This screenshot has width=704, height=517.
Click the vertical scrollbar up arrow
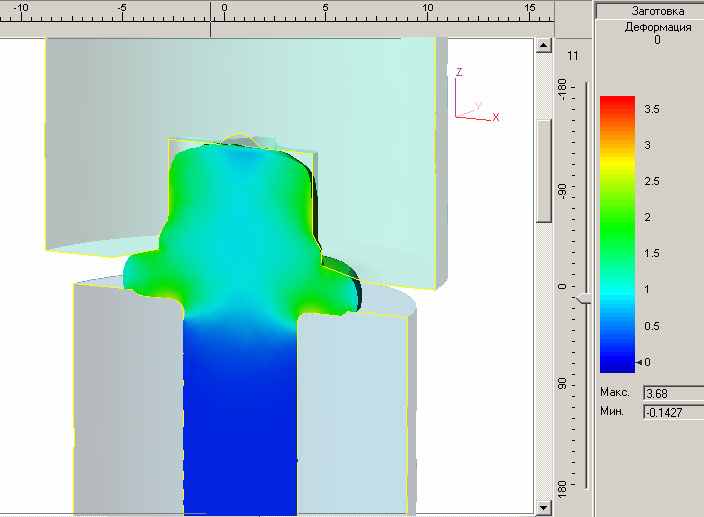(544, 45)
